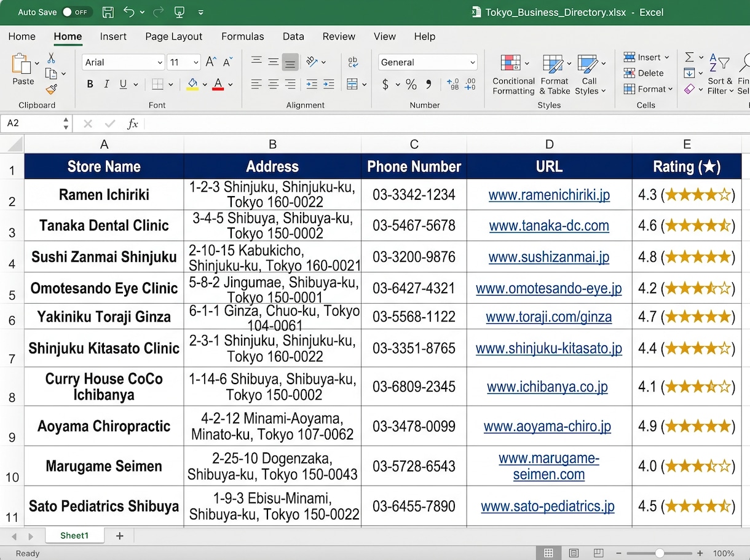
Task: Select the Sheet1 sheet tab
Action: [74, 536]
